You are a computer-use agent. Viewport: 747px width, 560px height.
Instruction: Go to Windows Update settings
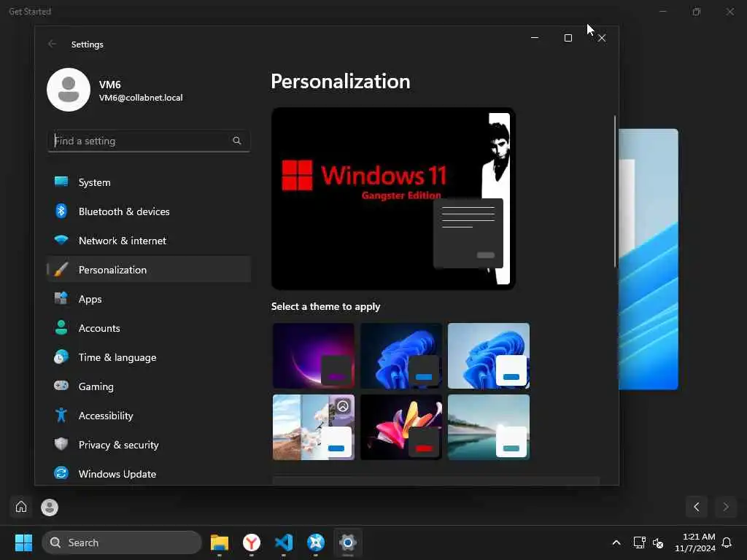click(149, 474)
